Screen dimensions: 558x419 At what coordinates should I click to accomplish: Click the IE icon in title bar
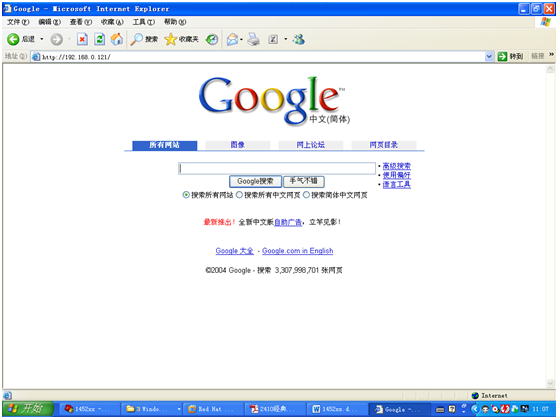[7, 9]
